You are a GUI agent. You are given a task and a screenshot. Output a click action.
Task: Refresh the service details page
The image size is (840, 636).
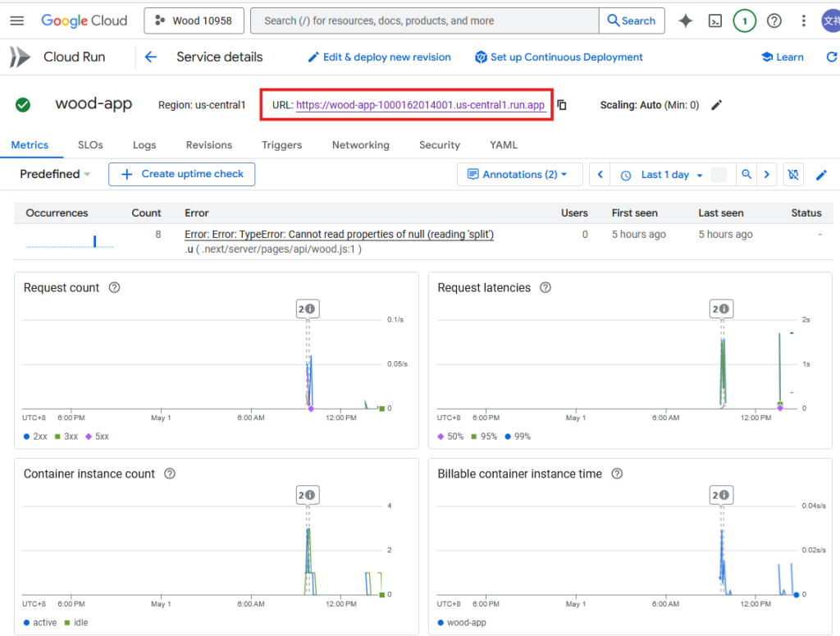pyautogui.click(x=832, y=57)
